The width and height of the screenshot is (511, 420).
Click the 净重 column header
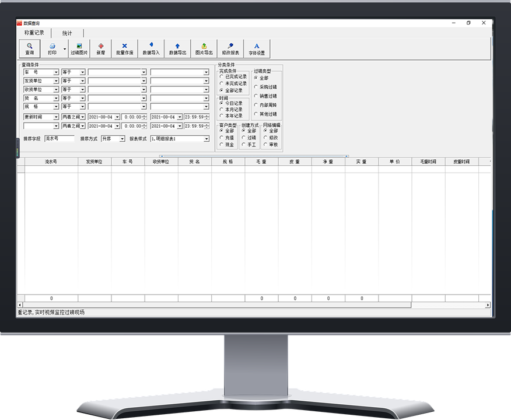click(x=328, y=161)
